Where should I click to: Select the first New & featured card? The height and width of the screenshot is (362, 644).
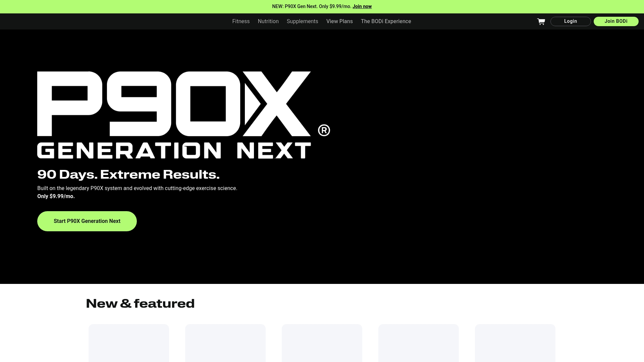[x=129, y=343]
